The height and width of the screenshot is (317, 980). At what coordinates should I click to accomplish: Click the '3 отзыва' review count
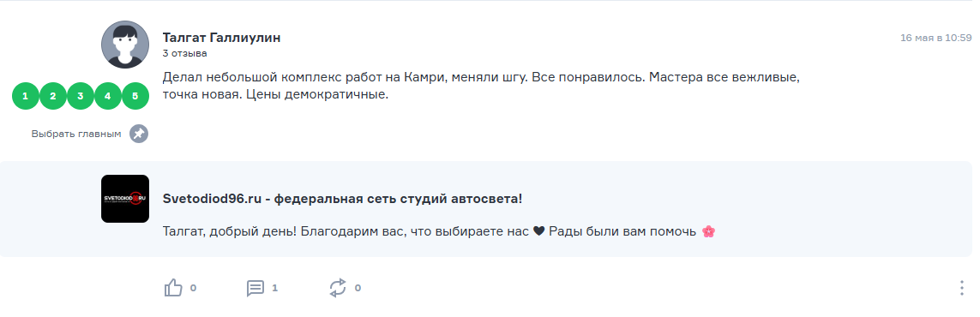coord(184,54)
